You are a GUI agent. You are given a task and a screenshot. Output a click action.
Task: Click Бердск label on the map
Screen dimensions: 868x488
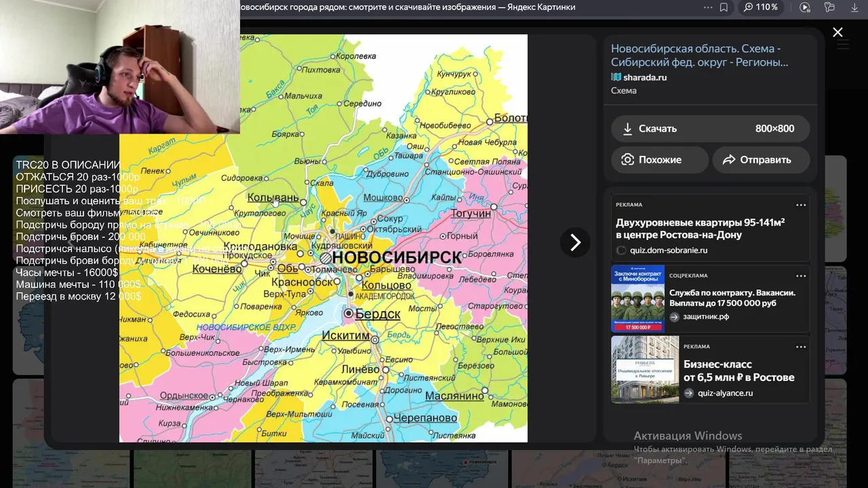click(x=378, y=314)
